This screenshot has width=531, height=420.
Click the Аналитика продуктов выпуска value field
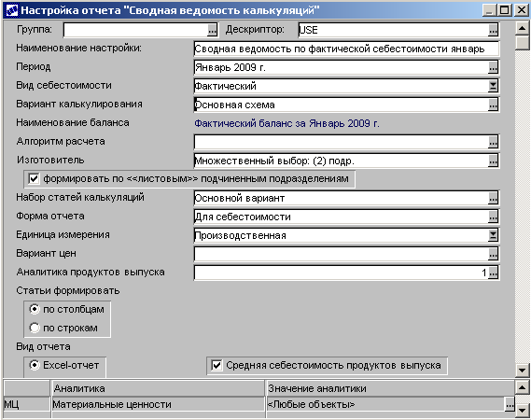coord(342,273)
